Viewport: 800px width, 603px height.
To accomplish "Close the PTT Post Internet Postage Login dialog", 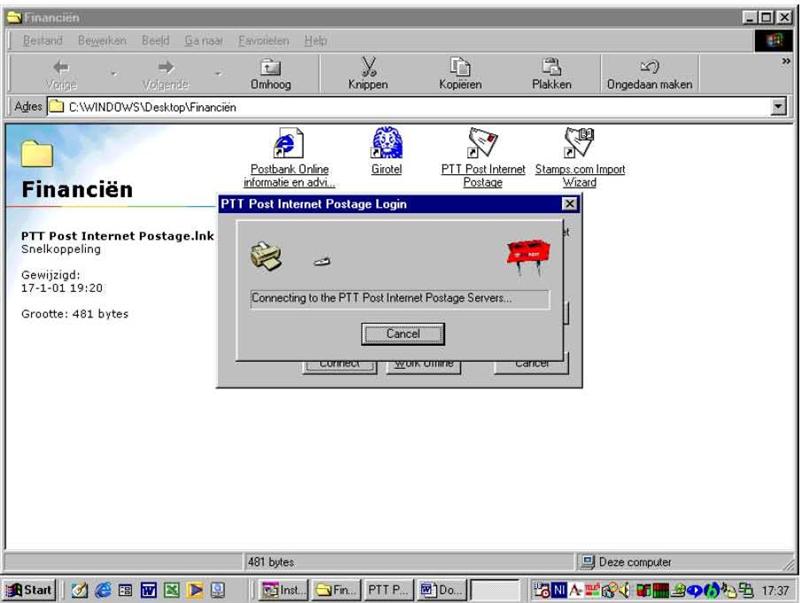I will 569,204.
